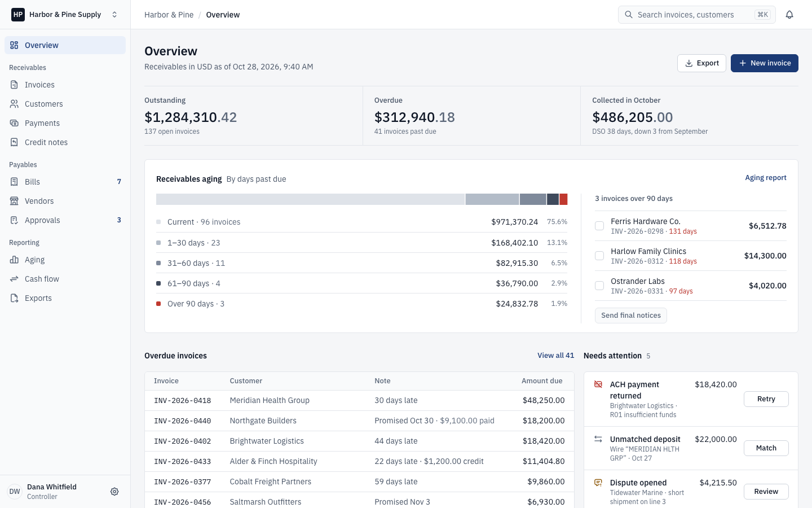Select the 31–60 days aging row

361,263
